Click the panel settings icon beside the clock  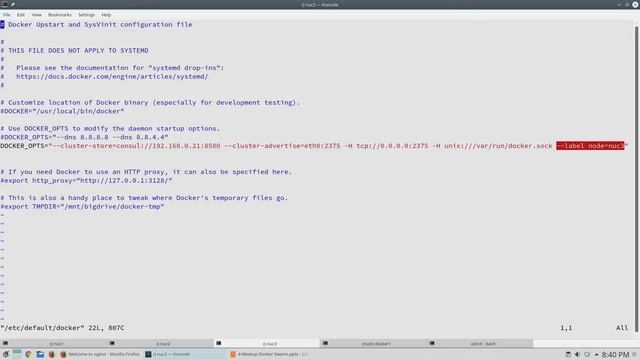click(635, 354)
